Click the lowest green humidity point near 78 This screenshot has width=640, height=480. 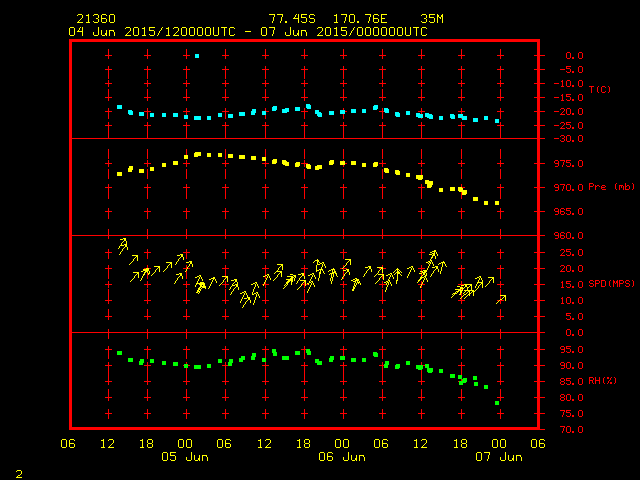coord(497,403)
